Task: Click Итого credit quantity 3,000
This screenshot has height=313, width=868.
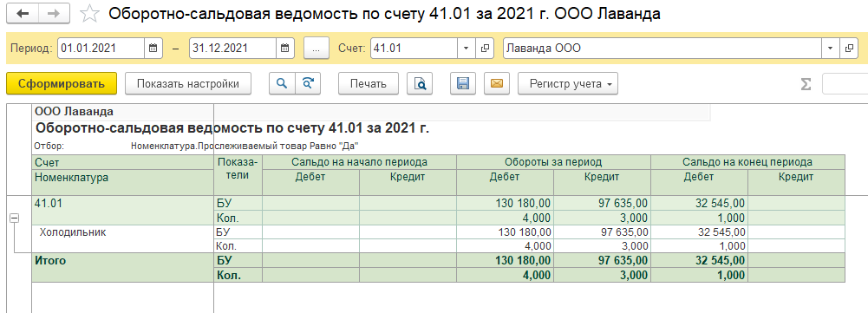Action: coord(602,275)
